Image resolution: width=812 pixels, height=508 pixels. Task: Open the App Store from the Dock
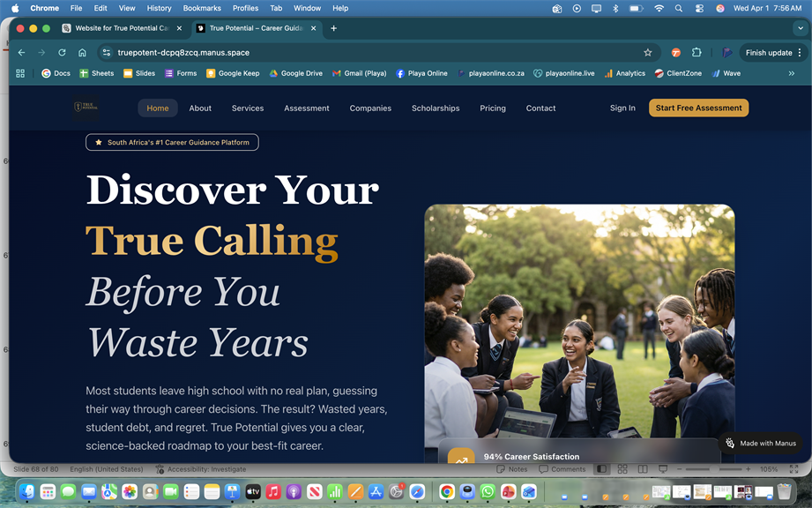coord(376,491)
